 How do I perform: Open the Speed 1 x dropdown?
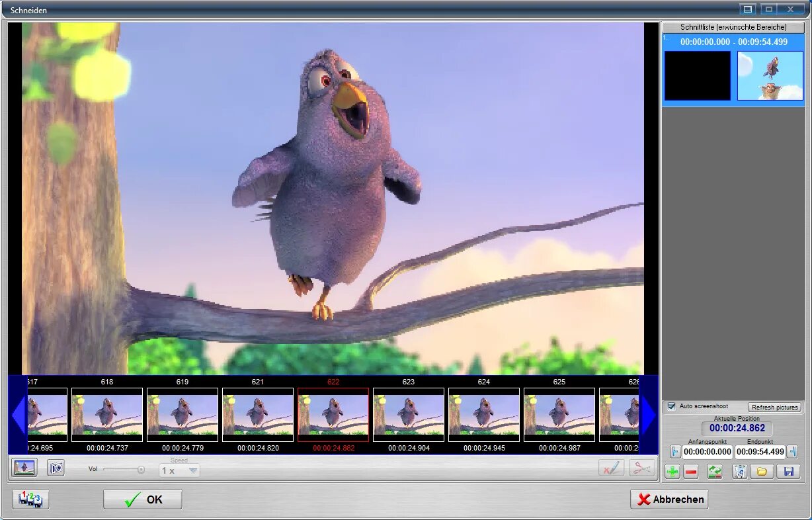click(179, 470)
